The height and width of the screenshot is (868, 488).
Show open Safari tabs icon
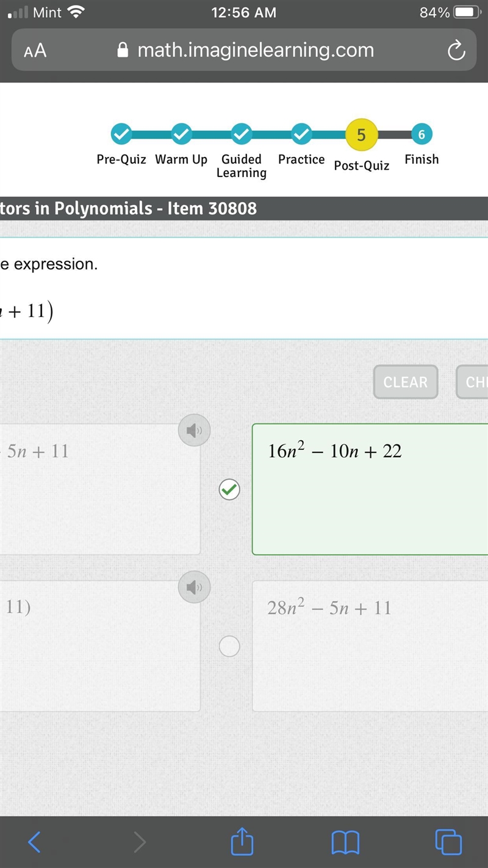pyautogui.click(x=448, y=842)
